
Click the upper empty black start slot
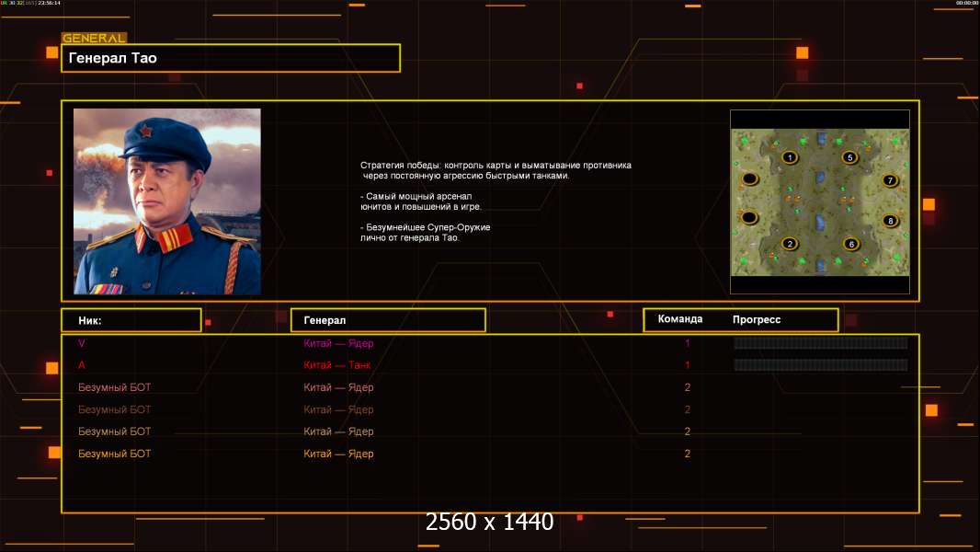[x=749, y=179]
